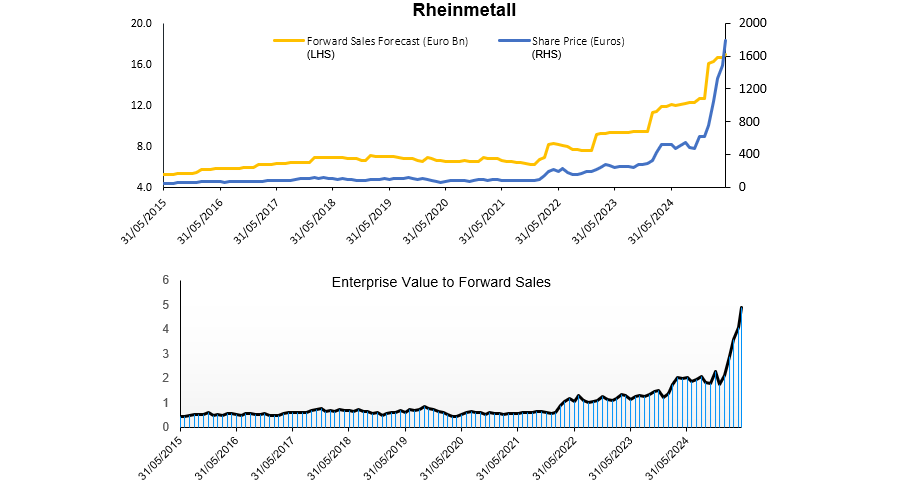This screenshot has width=900, height=497.
Task: Select the Forward Sales Forecast (Euro Bn) legend label
Action: click(x=387, y=41)
